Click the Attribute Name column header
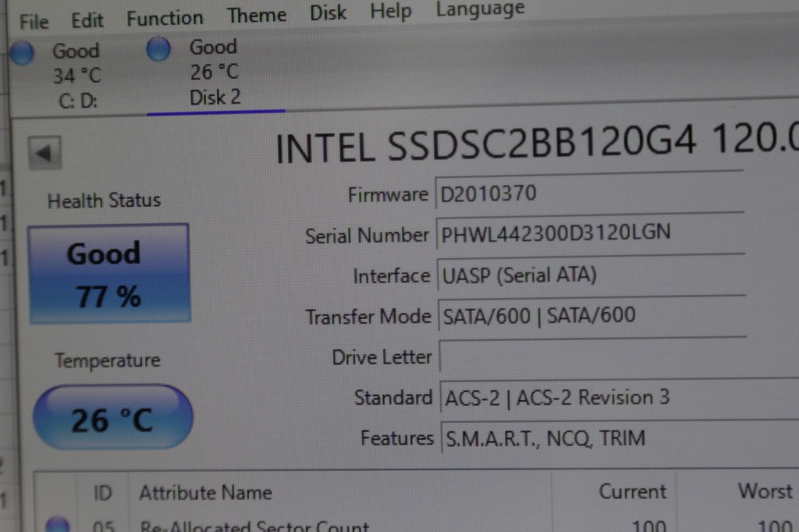799x532 pixels. click(x=205, y=493)
